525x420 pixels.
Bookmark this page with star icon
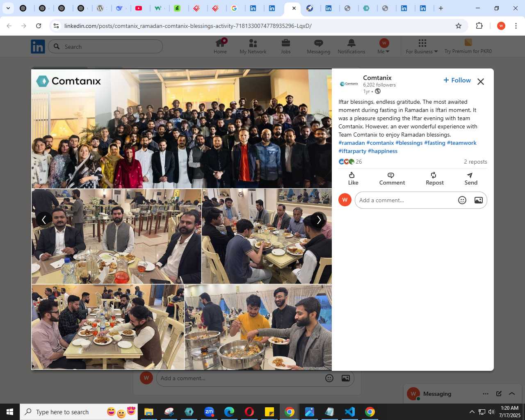pos(459,26)
